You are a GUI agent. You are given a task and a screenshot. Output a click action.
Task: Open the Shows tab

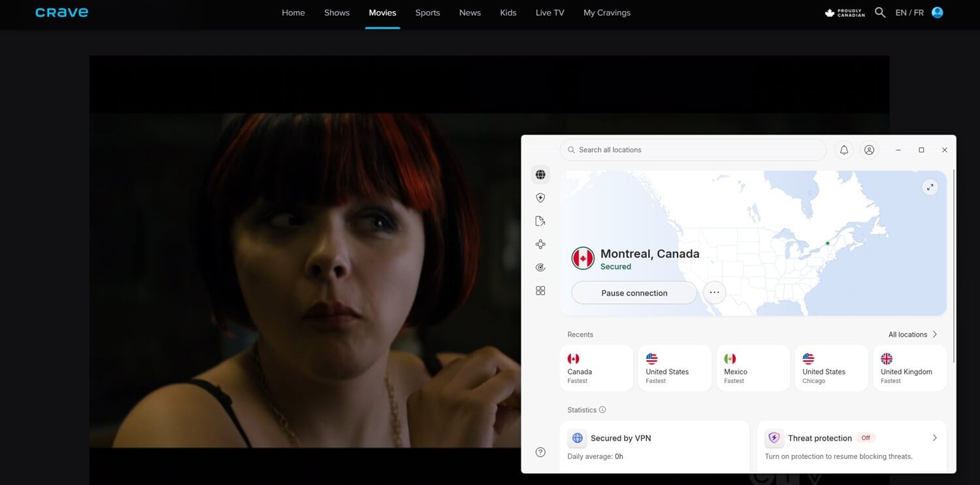[x=337, y=12]
